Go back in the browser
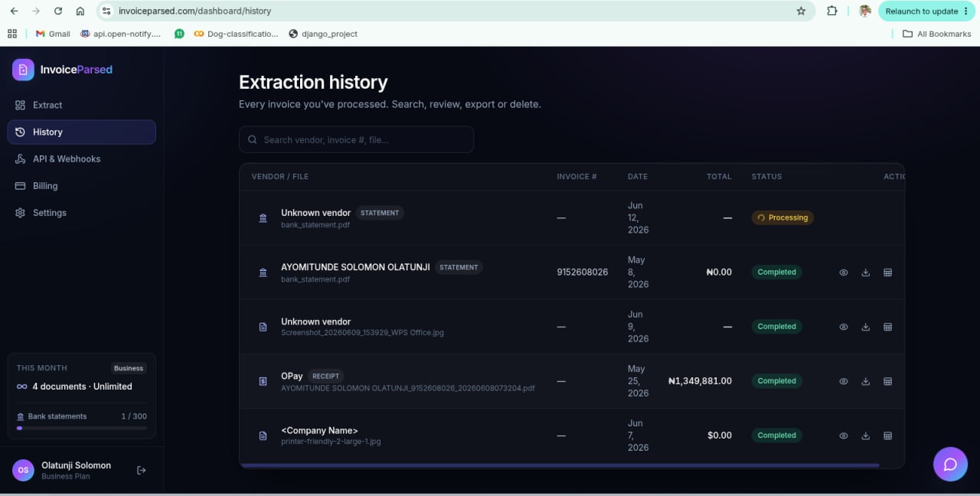Screen dimensions: 980x496 (x=14, y=11)
